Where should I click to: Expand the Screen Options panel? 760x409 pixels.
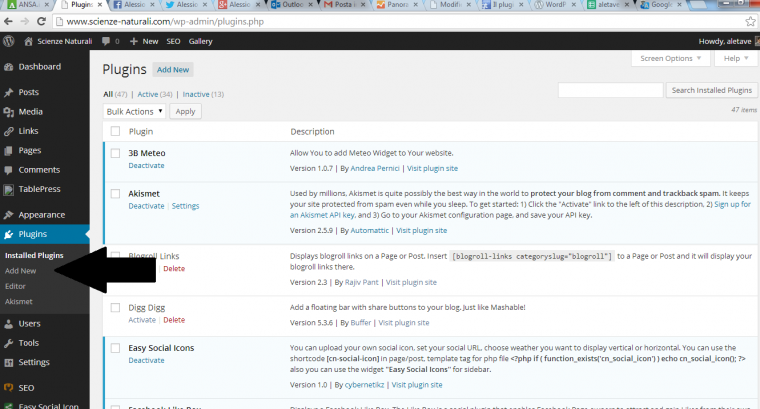pos(671,58)
